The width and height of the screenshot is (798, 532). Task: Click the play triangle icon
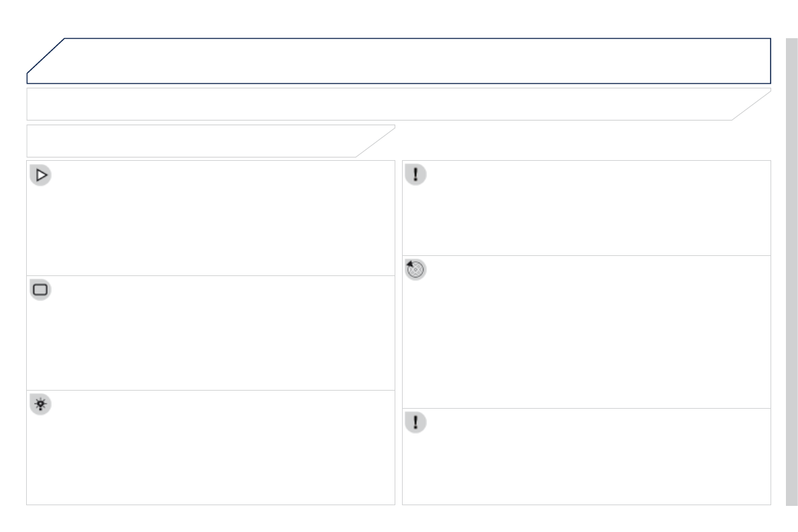(x=41, y=176)
